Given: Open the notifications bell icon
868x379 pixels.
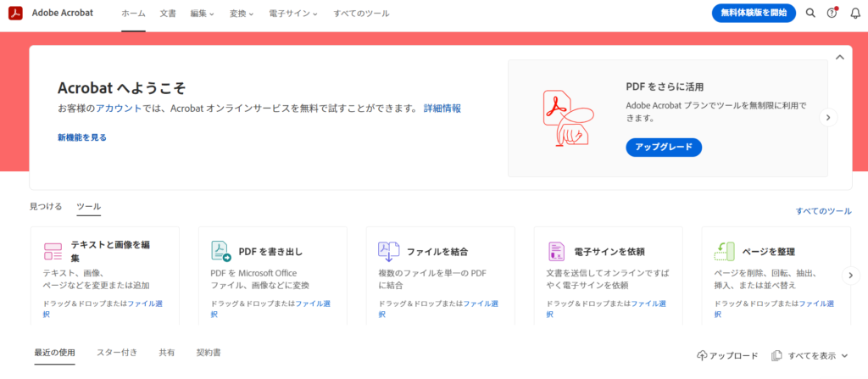Looking at the screenshot, I should [x=855, y=14].
